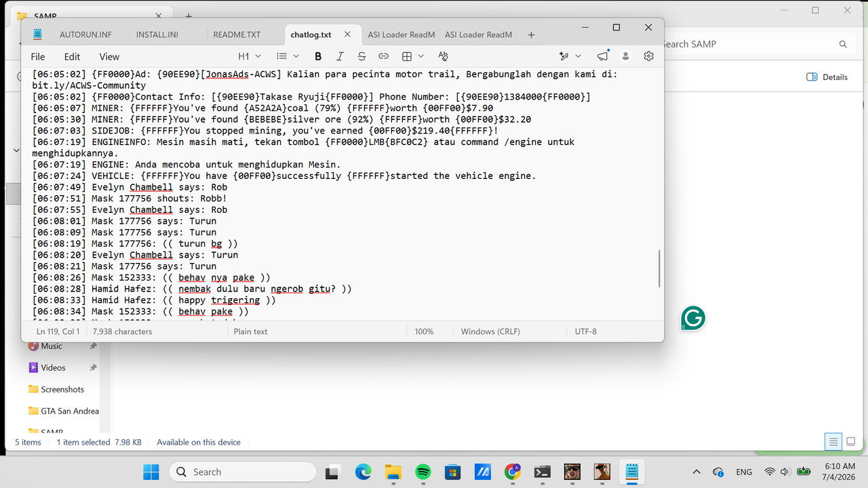Open Music in Explorer sidebar

point(52,346)
